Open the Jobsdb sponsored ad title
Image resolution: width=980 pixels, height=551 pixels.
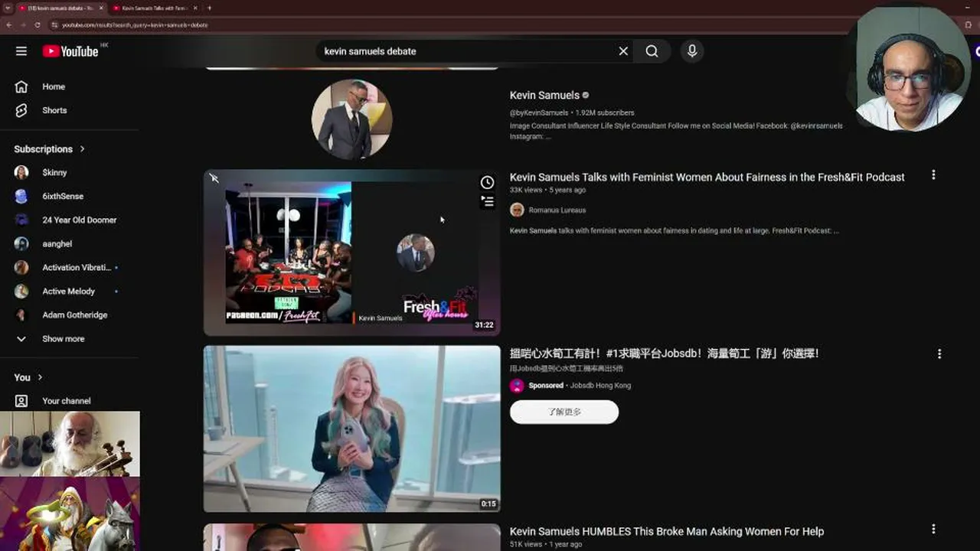[x=665, y=354]
